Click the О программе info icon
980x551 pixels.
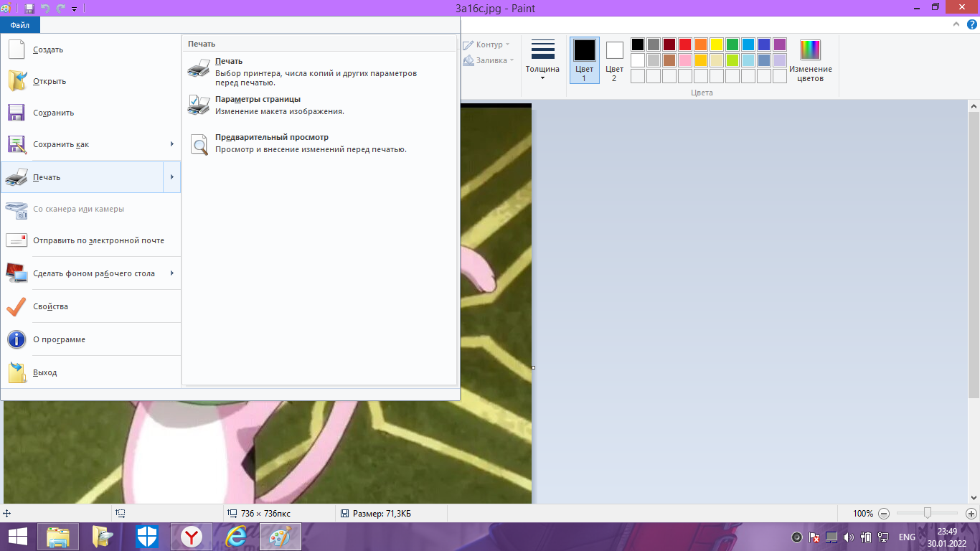tap(17, 339)
